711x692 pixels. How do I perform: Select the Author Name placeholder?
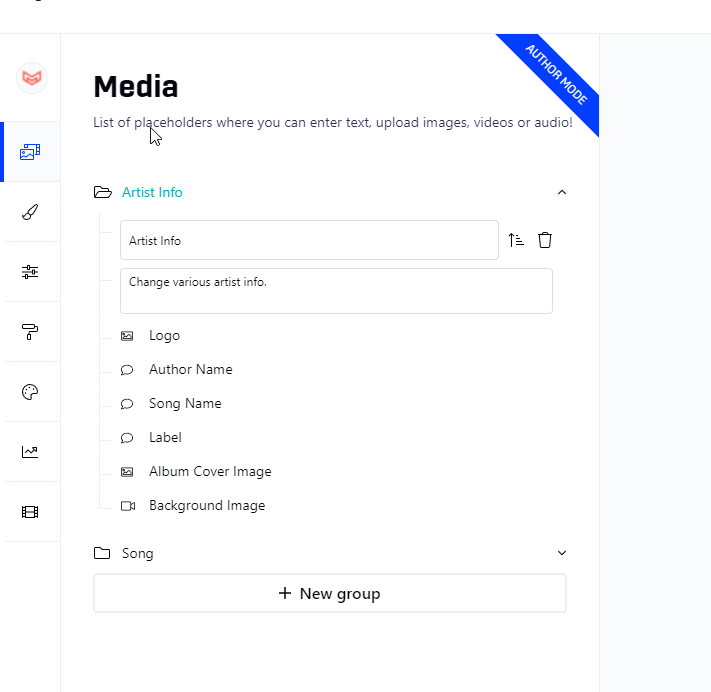tap(190, 370)
